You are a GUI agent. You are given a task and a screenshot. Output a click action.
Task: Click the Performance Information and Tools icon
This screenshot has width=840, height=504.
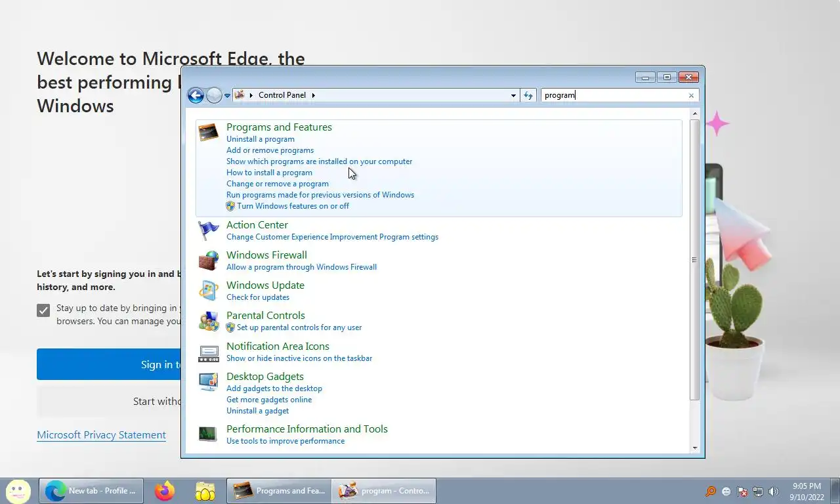pos(209,434)
